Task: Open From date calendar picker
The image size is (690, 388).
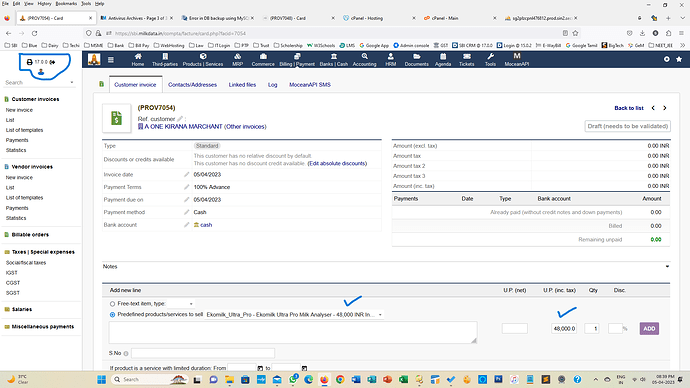Action: (260, 368)
